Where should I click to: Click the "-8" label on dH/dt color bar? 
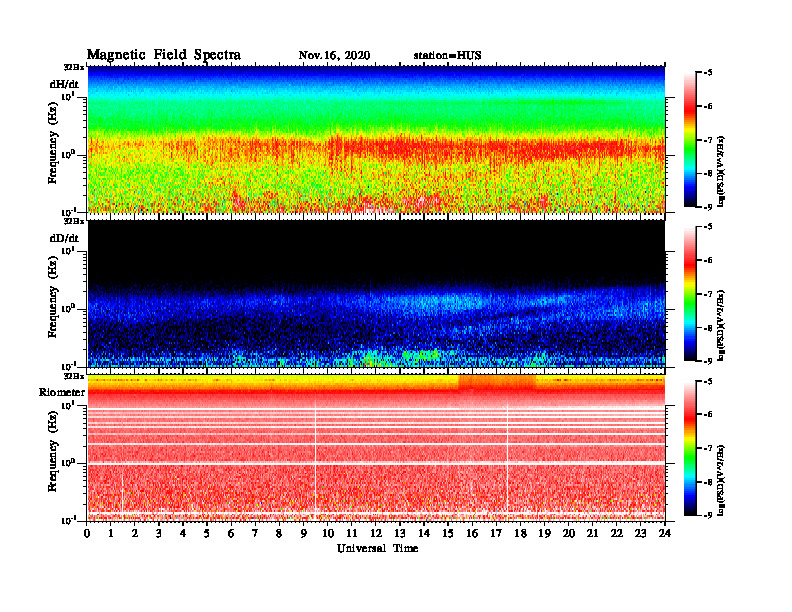[708, 173]
